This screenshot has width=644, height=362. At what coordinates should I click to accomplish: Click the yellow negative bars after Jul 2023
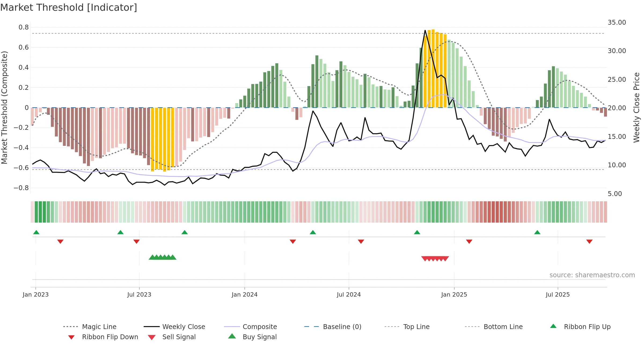(163, 139)
